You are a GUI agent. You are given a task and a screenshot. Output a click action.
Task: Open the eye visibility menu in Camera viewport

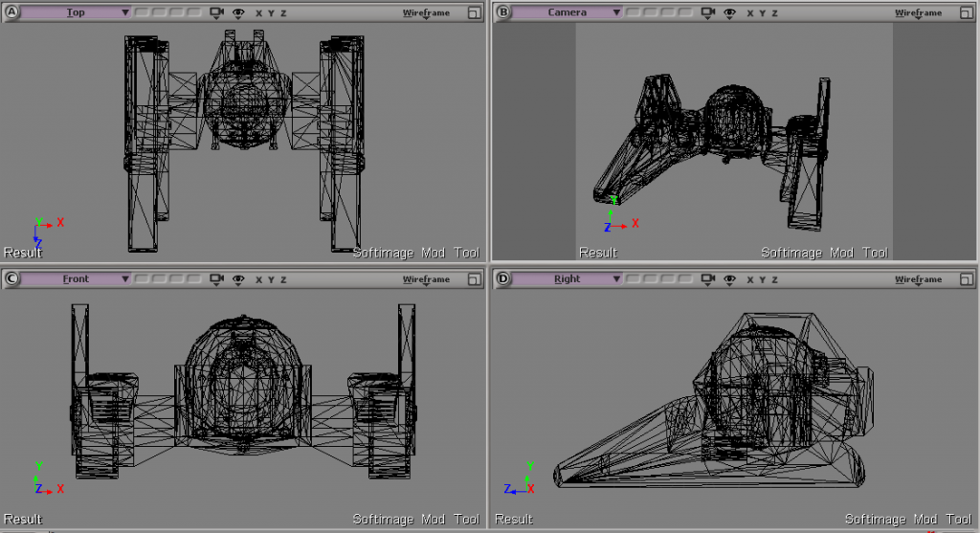point(729,13)
